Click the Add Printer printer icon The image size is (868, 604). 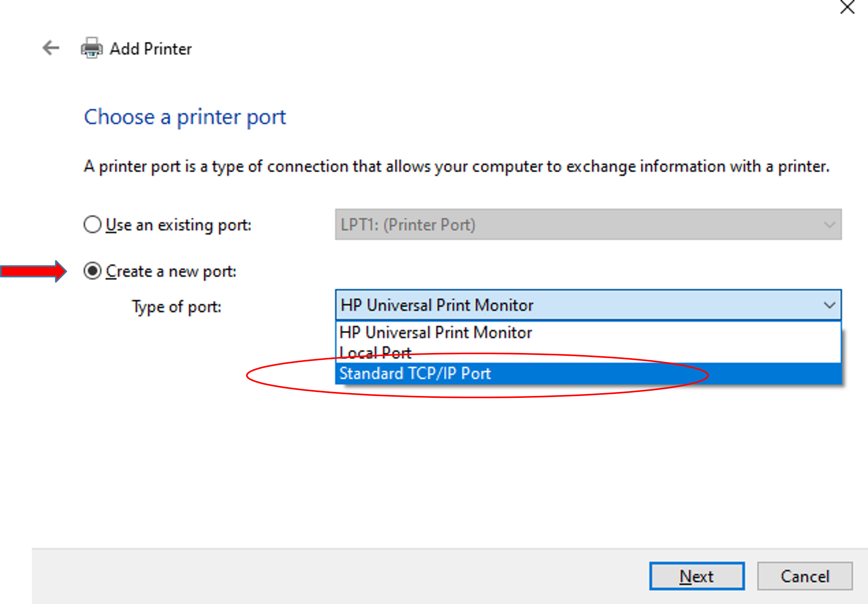click(92, 48)
